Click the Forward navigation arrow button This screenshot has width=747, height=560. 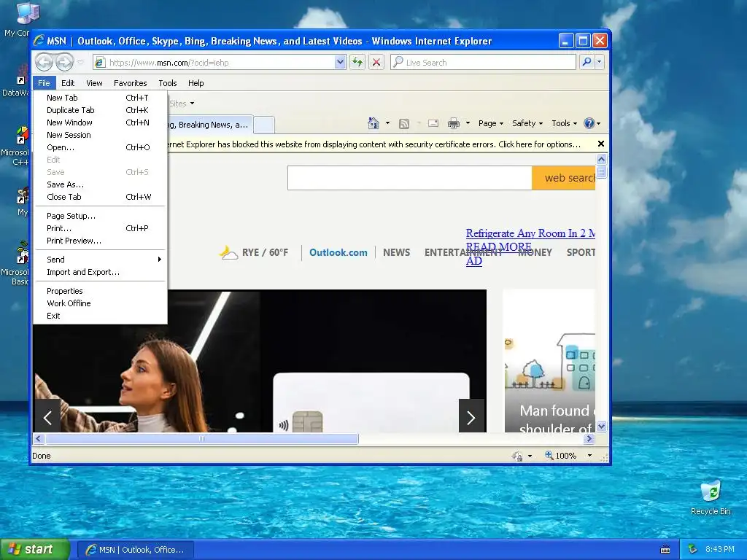click(64, 63)
